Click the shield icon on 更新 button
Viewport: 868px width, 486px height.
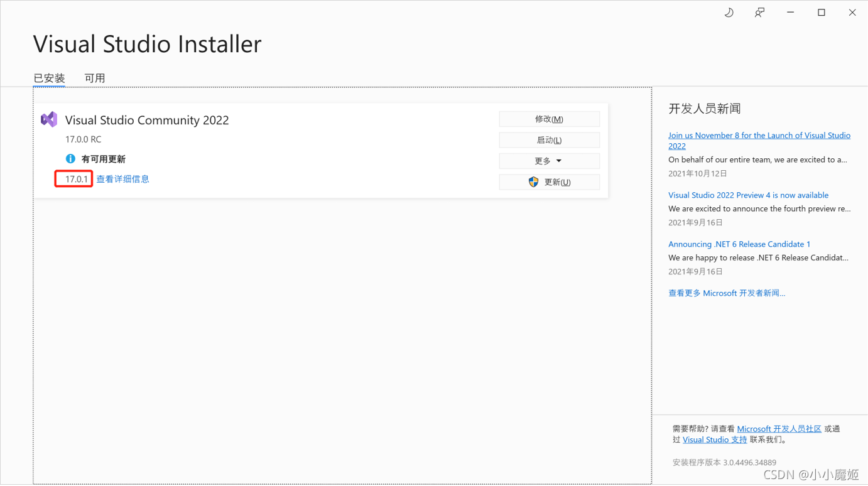tap(533, 182)
